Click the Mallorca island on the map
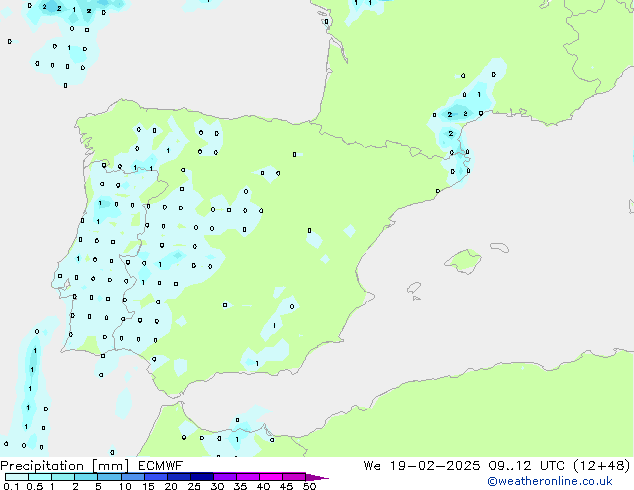634x490 pixels. [x=464, y=261]
